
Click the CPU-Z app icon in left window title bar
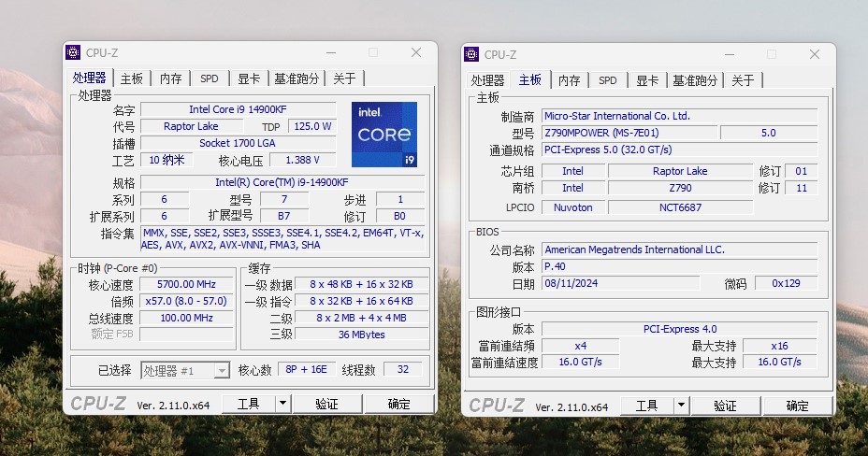pos(73,52)
